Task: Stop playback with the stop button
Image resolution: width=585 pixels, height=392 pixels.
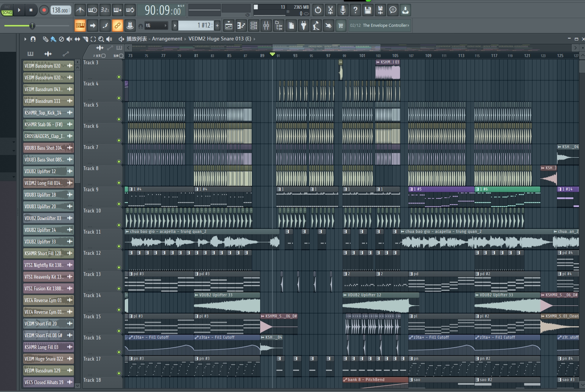Action: tap(31, 10)
